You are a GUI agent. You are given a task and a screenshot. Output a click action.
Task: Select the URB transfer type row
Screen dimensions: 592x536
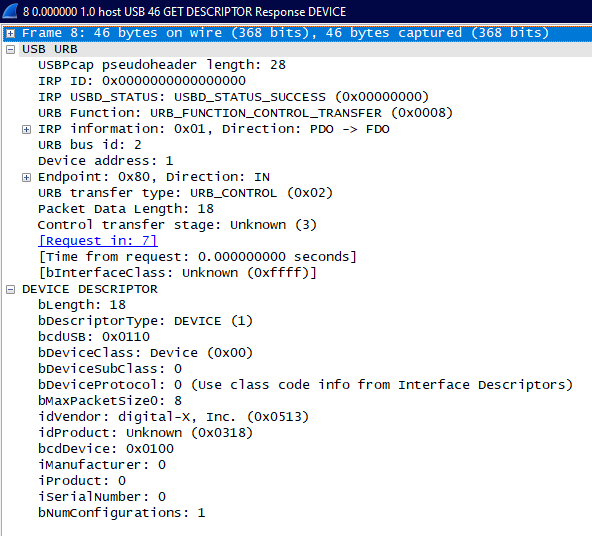point(185,193)
